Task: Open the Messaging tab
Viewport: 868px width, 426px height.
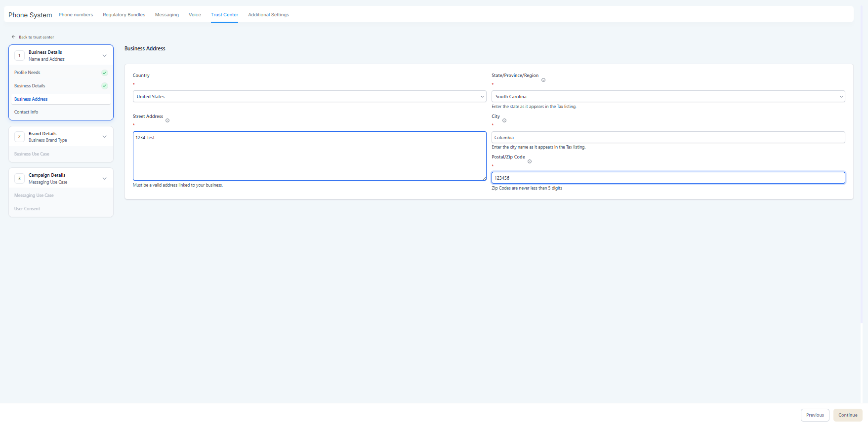Action: (x=167, y=15)
